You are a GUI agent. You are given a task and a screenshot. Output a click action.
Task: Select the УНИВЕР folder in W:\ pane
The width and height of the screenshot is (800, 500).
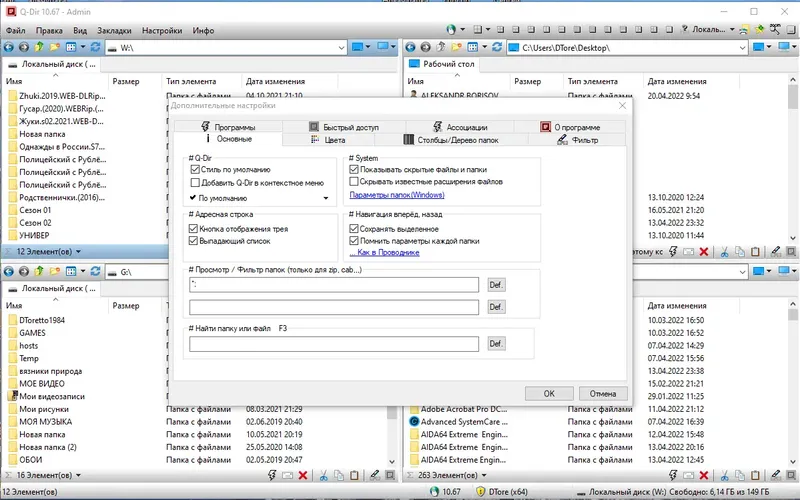pos(34,235)
